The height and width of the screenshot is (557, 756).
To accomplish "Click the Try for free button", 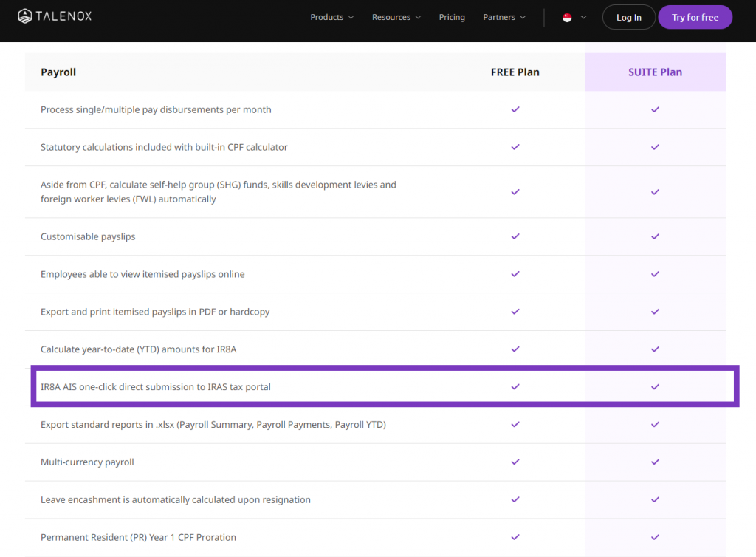I will [695, 18].
